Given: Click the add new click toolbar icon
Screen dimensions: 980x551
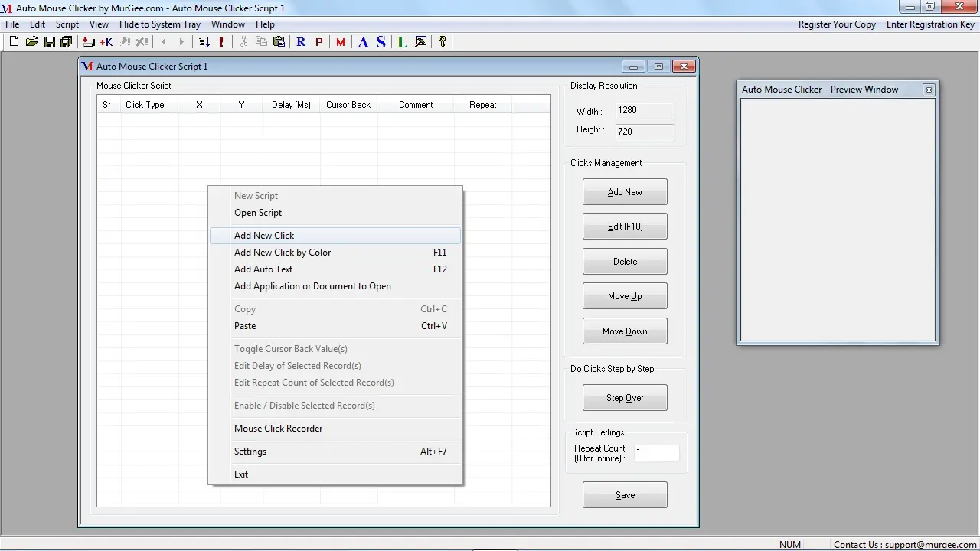Looking at the screenshot, I should 89,42.
